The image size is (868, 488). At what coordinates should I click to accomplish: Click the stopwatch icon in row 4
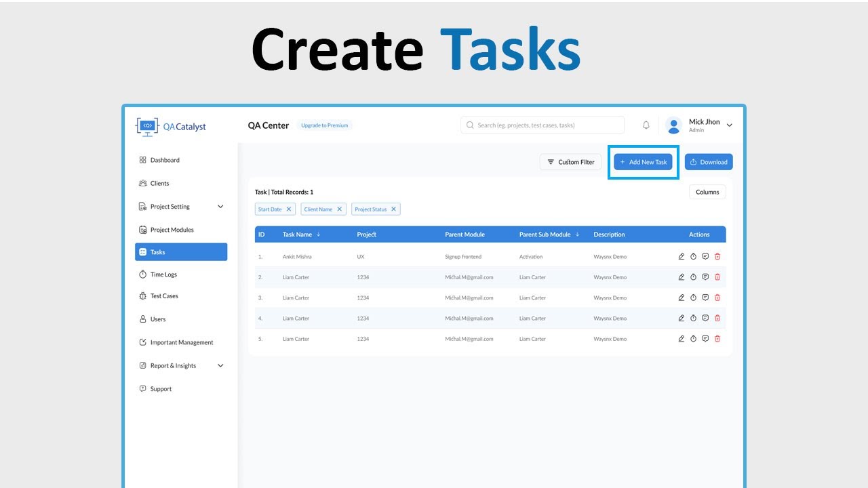[694, 318]
